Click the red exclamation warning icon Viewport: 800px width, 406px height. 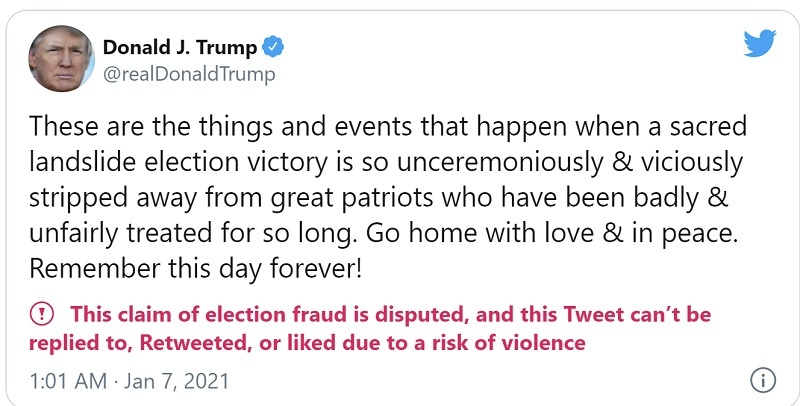coord(41,315)
